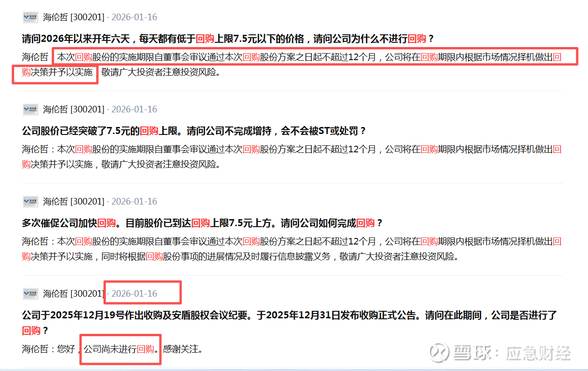588x371 pixels.
Task: Open question 请问2026年以来开年六天
Action: pyautogui.click(x=228, y=39)
